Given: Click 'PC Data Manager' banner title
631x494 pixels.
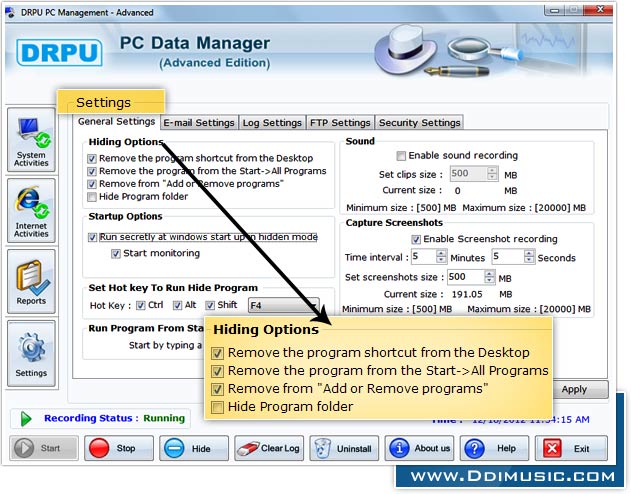Looking at the screenshot, I should tap(195, 43).
